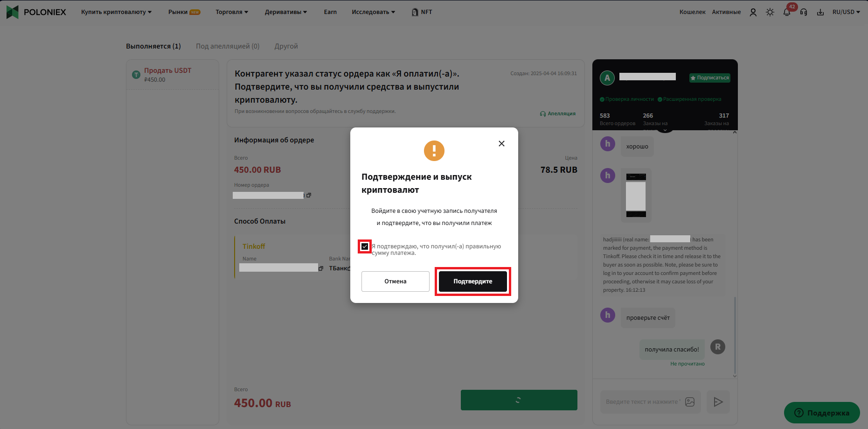The width and height of the screenshot is (868, 429).
Task: Attach image icon in chat input
Action: [690, 402]
